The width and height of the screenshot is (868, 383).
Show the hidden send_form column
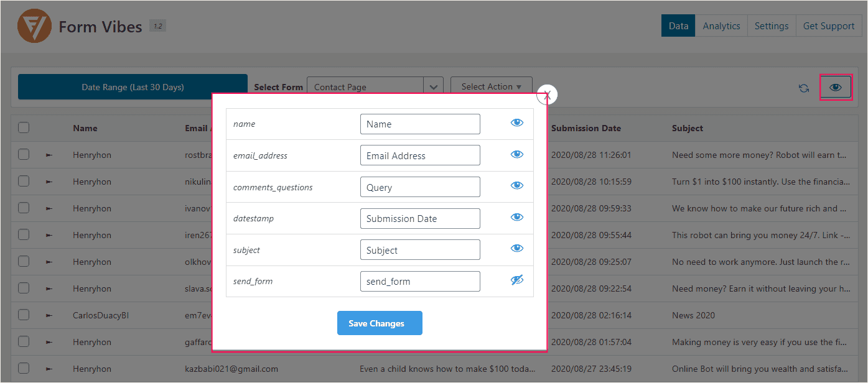coord(516,280)
